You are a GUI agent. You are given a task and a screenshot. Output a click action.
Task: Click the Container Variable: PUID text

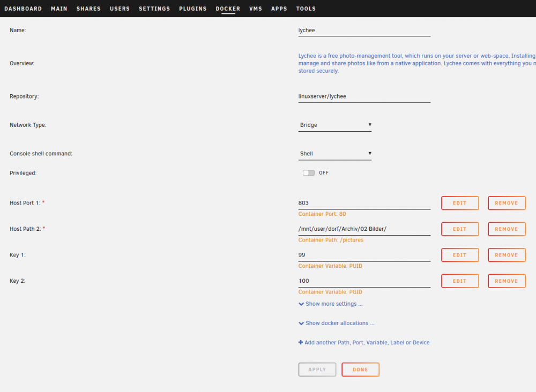click(330, 266)
